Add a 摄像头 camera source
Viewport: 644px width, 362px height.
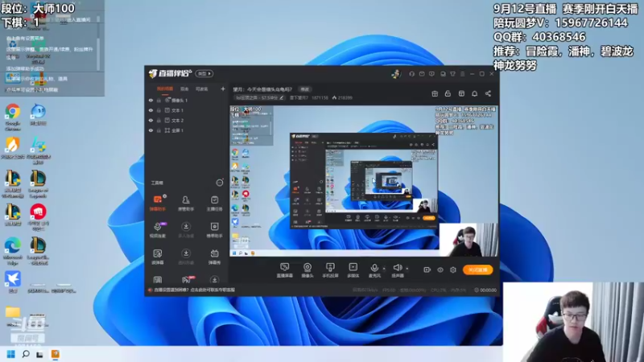[308, 270]
